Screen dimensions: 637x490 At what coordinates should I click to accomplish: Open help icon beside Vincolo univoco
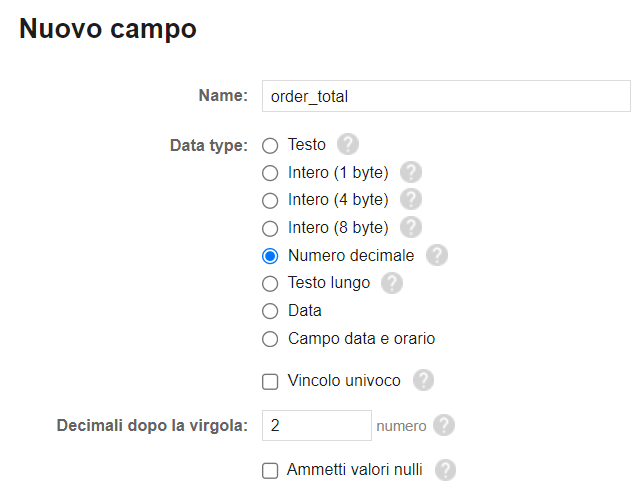[423, 380]
